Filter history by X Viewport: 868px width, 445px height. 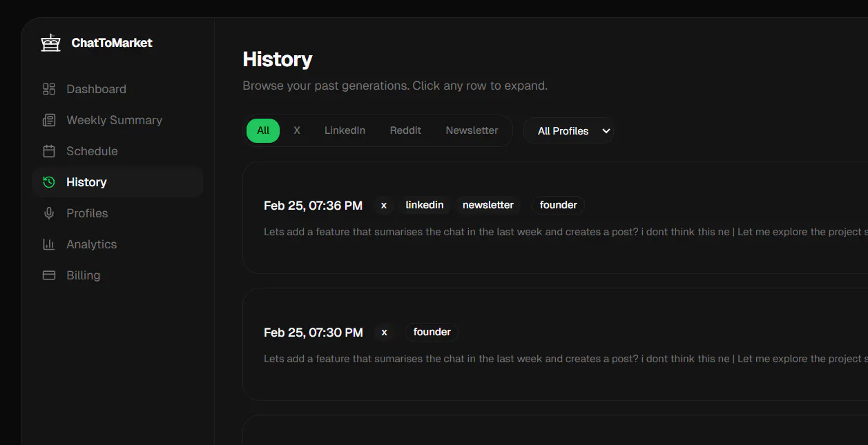[x=297, y=130]
